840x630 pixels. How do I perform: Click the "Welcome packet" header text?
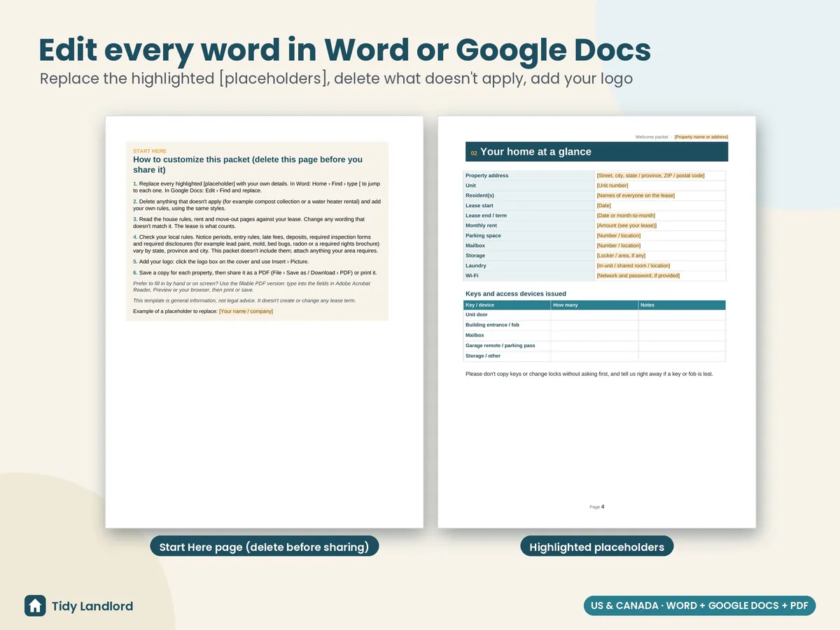pyautogui.click(x=652, y=137)
